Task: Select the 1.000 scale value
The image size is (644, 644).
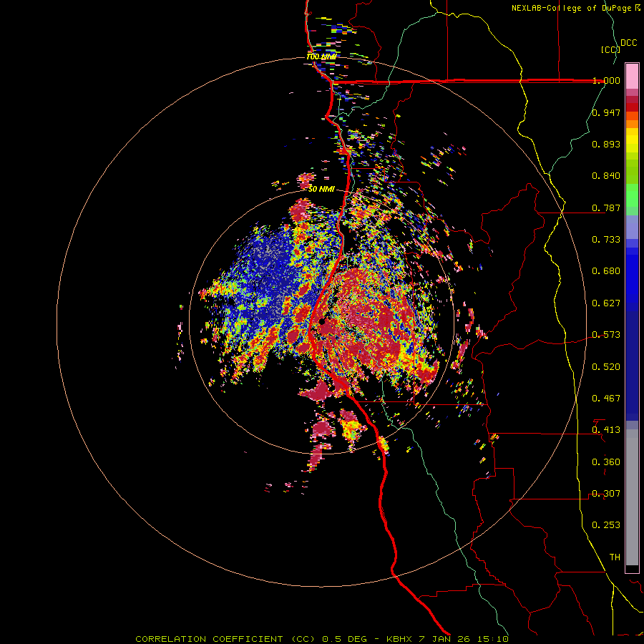Action: click(606, 80)
